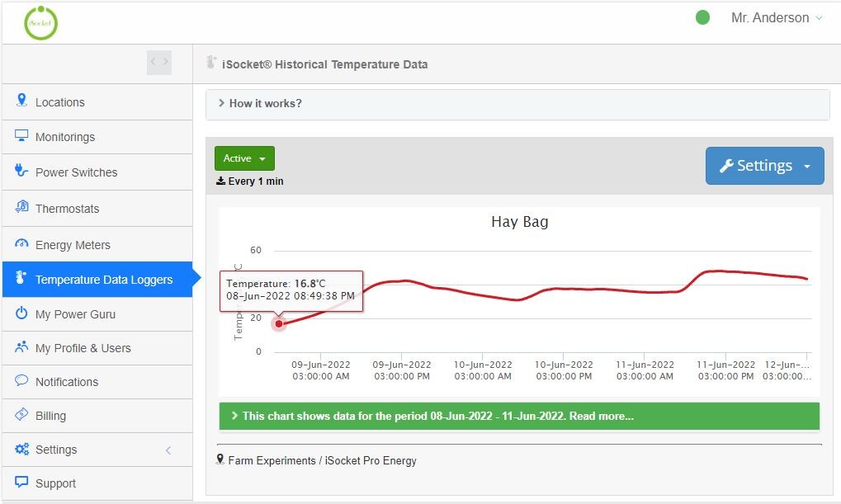Click Farm Experiments / iSocket Pro Energy text
This screenshot has height=504, width=841.
[x=322, y=460]
